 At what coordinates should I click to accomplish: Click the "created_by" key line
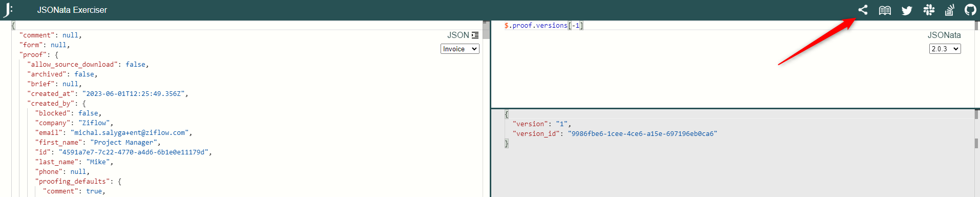(56, 104)
